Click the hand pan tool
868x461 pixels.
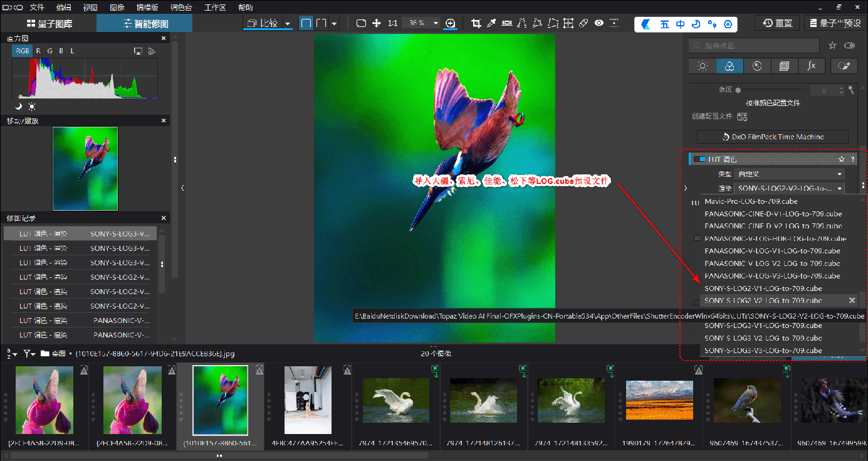tap(377, 23)
